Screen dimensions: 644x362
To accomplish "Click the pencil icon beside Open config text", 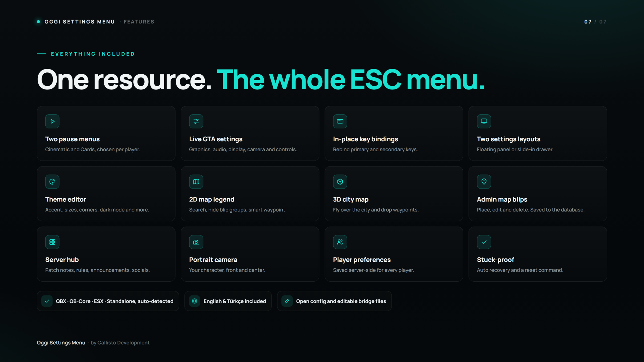I will coord(287,301).
